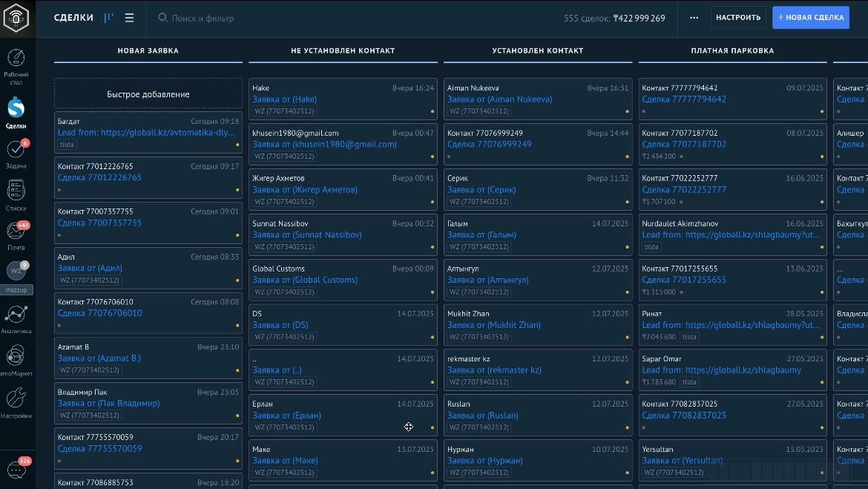Open deal Заявка от (Пак Владимир)

coord(108,403)
